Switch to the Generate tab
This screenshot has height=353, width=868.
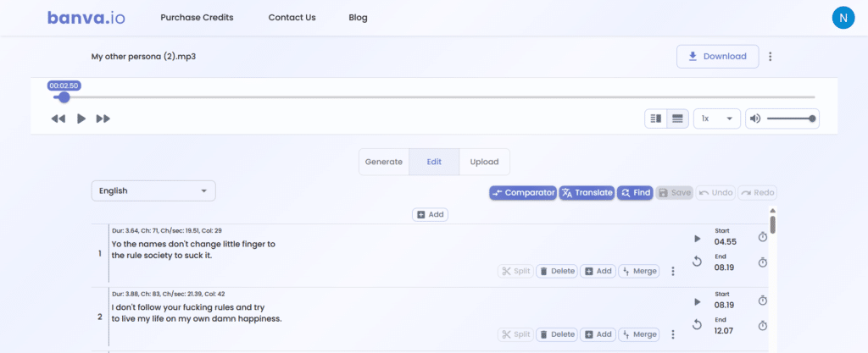click(x=384, y=162)
